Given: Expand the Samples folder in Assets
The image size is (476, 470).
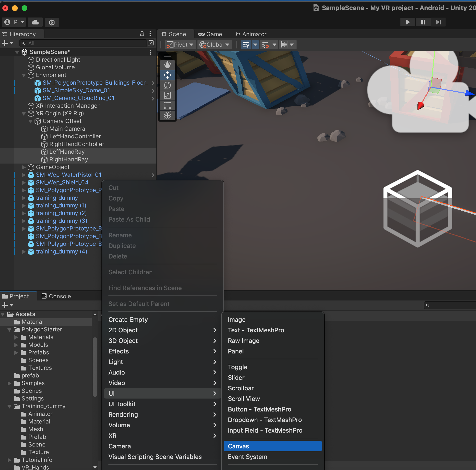Looking at the screenshot, I should [9, 383].
